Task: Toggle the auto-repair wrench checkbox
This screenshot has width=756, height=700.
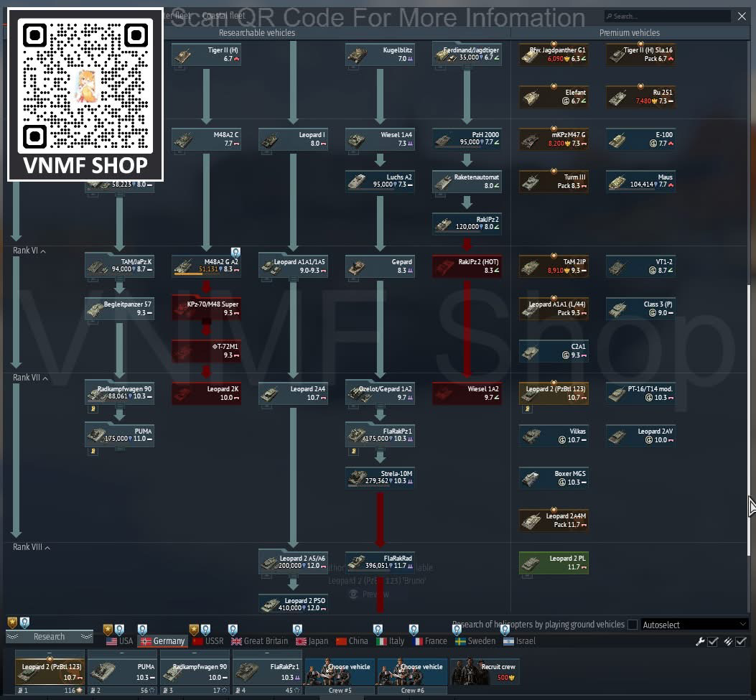Action: click(713, 642)
